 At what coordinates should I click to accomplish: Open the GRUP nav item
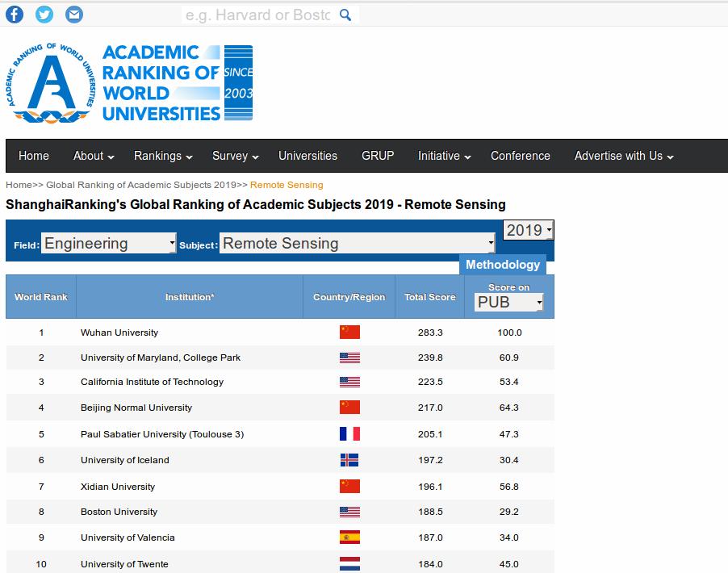[378, 156]
